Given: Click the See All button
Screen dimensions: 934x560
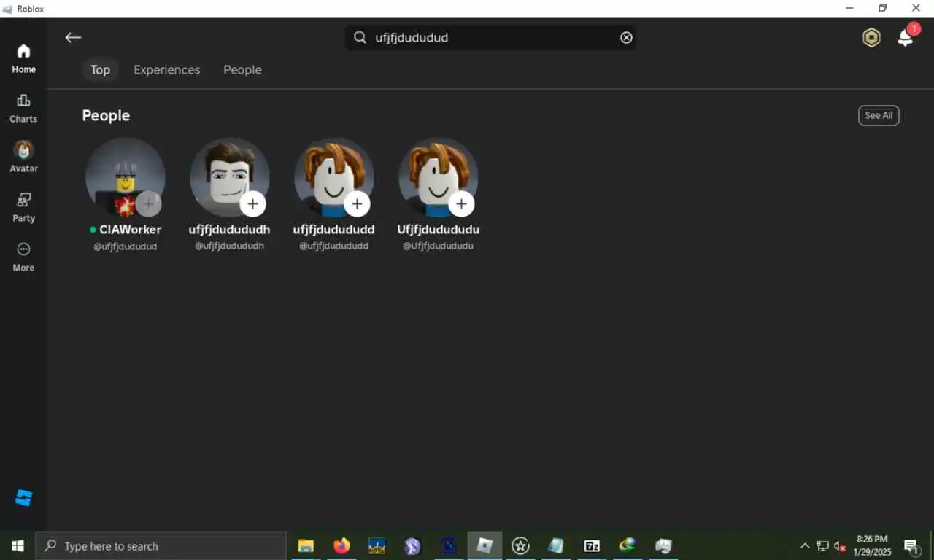Looking at the screenshot, I should 879,115.
